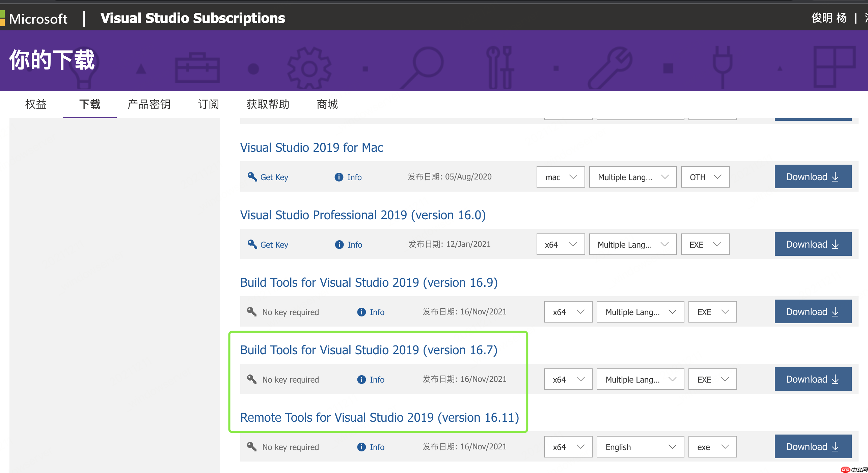
Task: Click the Info icon for Remote Tools 16.11
Action: click(x=361, y=447)
